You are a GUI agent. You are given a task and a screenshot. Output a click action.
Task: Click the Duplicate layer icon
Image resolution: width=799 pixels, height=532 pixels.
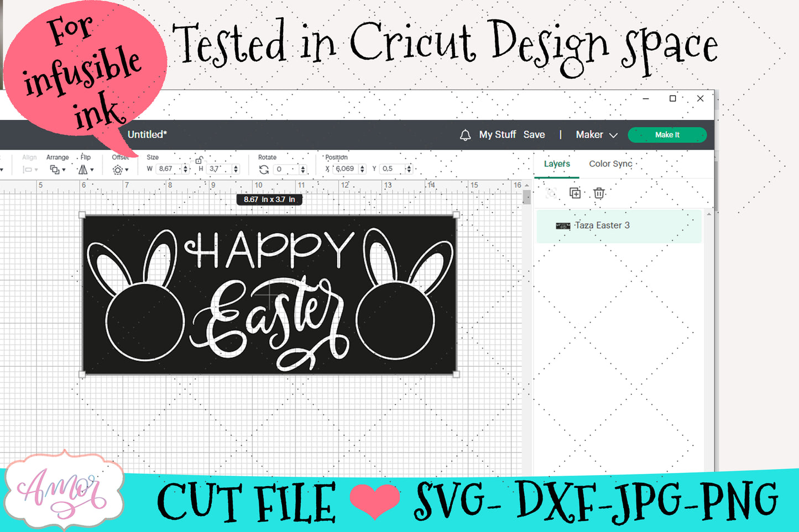click(575, 193)
